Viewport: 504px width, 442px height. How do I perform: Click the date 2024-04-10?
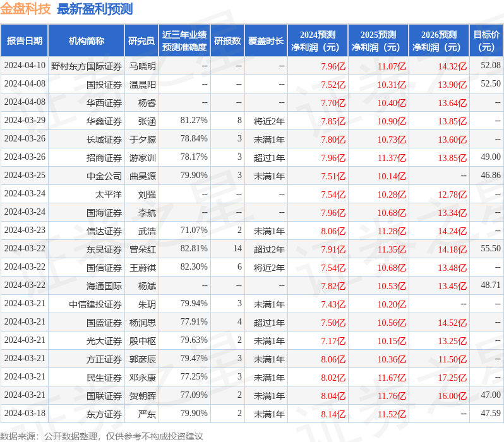pos(25,66)
